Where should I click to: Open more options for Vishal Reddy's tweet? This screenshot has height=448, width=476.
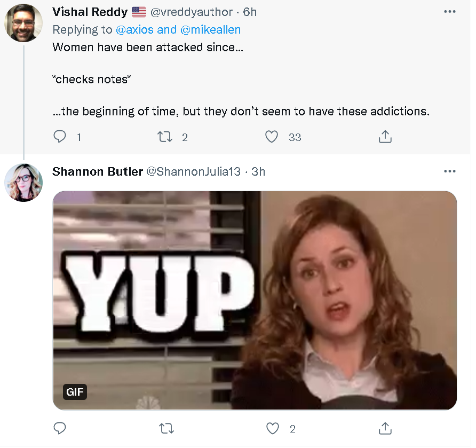[450, 11]
